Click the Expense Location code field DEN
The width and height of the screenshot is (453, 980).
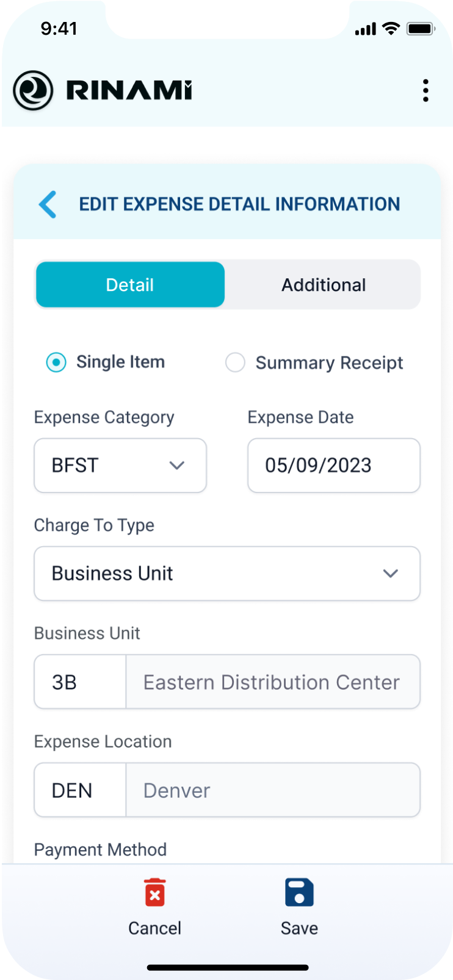pos(80,790)
